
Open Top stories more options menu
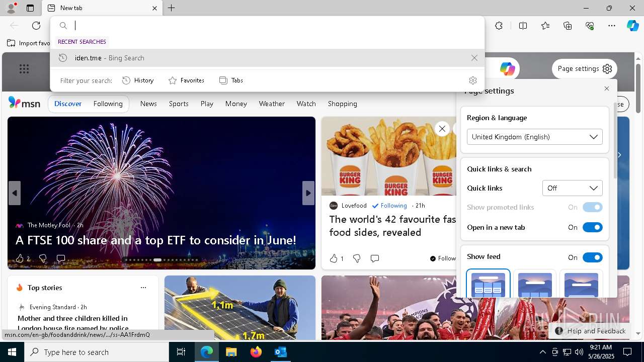click(x=143, y=288)
